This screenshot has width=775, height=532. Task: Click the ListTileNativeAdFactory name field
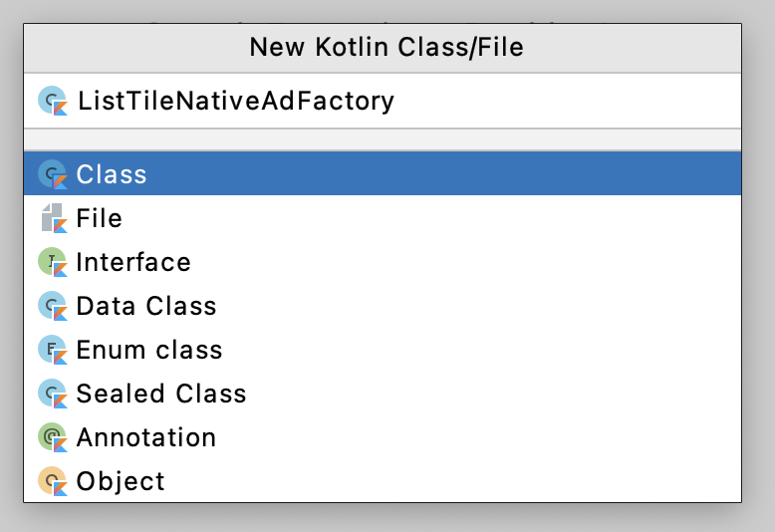click(398, 101)
